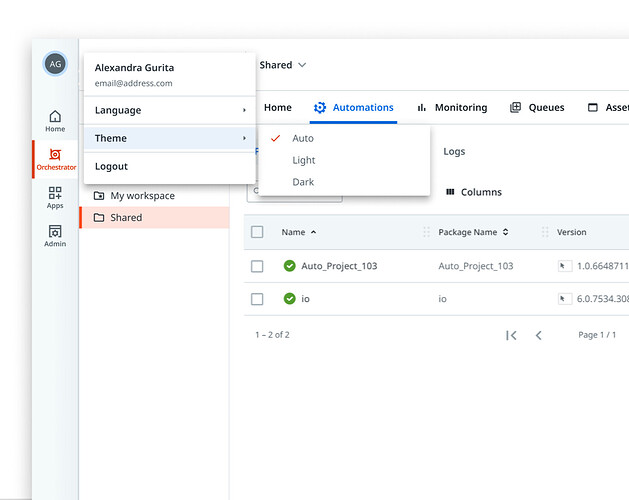Click the Monitoring bar chart icon
This screenshot has width=629, height=500.
coord(422,108)
